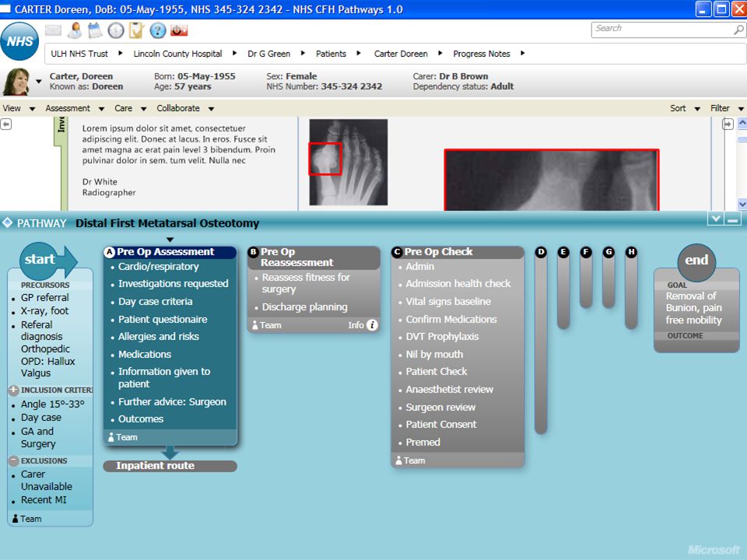Expand the arrow after Dr G Green

pos(303,54)
